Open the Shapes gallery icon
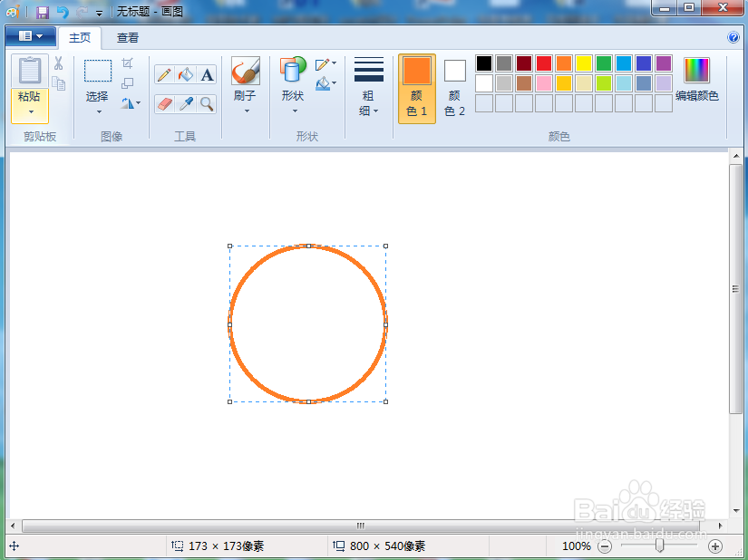 [x=293, y=70]
